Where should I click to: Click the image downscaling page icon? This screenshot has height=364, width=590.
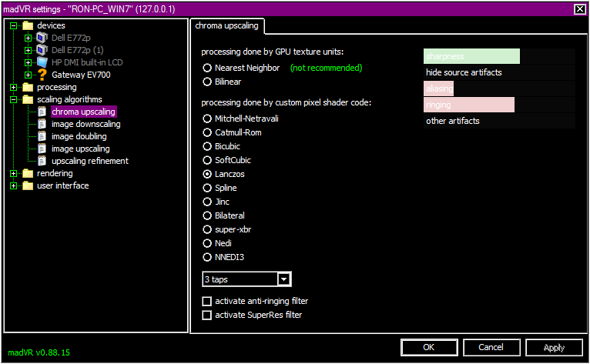click(42, 124)
